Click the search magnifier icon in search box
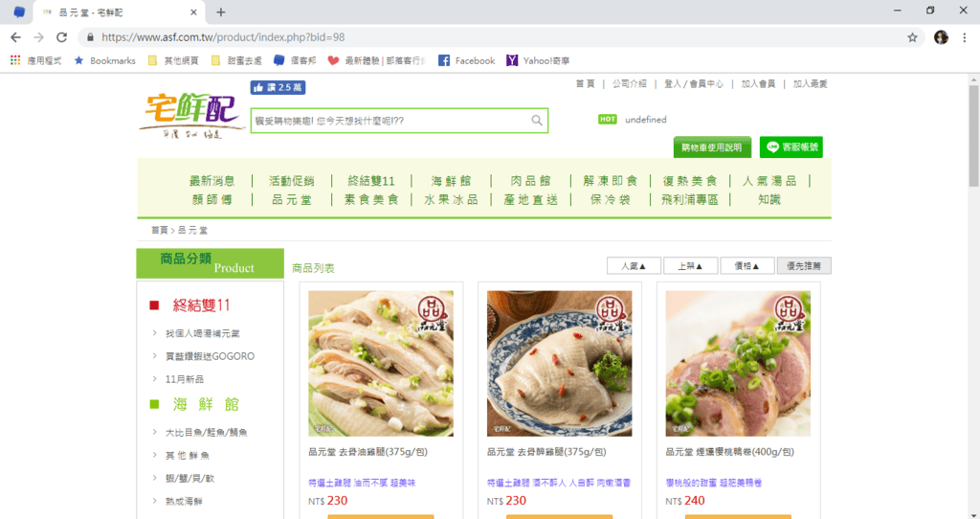 pyautogui.click(x=538, y=121)
